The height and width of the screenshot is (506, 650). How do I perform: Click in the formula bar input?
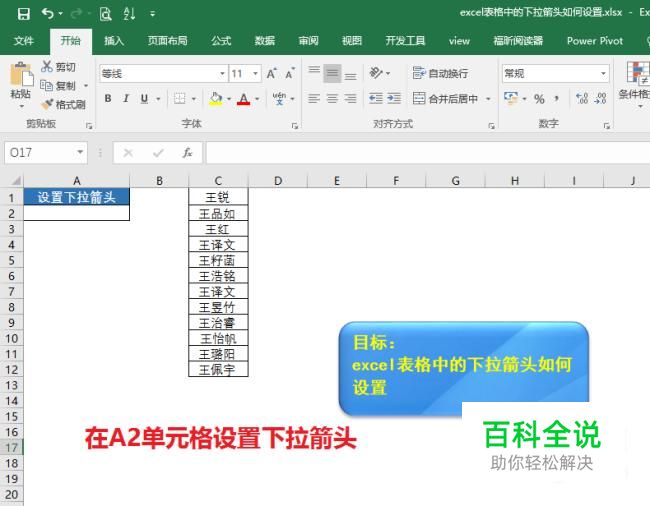coord(428,153)
